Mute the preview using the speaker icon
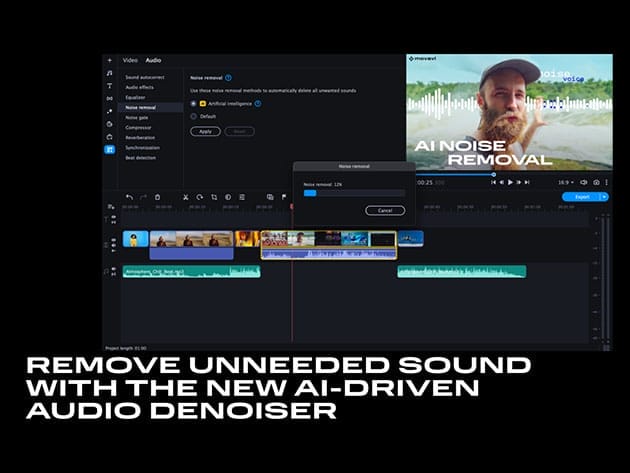 coord(584,183)
